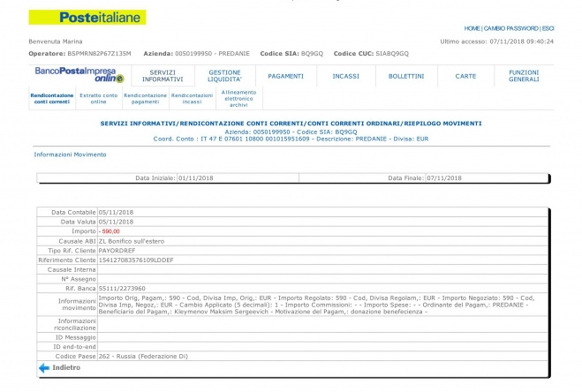Open the Funzioni Generali menu
Image resolution: width=582 pixels, height=392 pixels.
tap(524, 76)
